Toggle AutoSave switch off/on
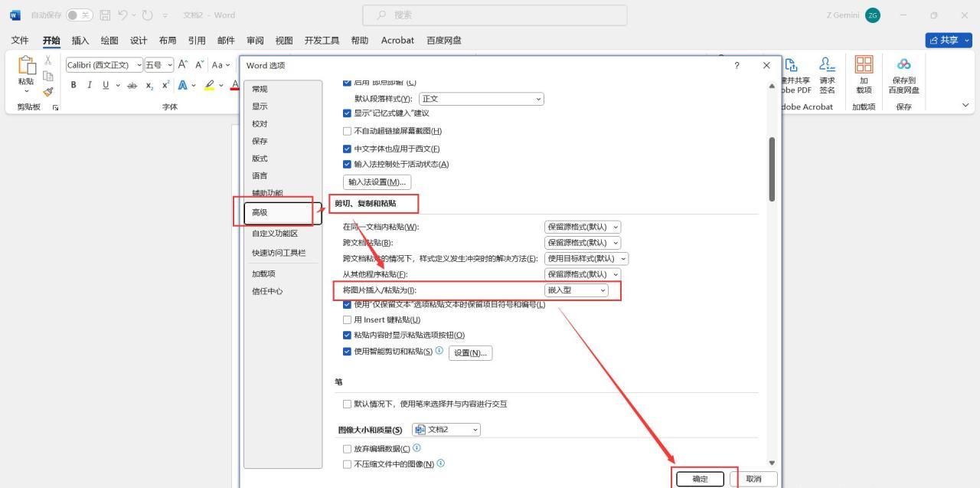 click(79, 15)
